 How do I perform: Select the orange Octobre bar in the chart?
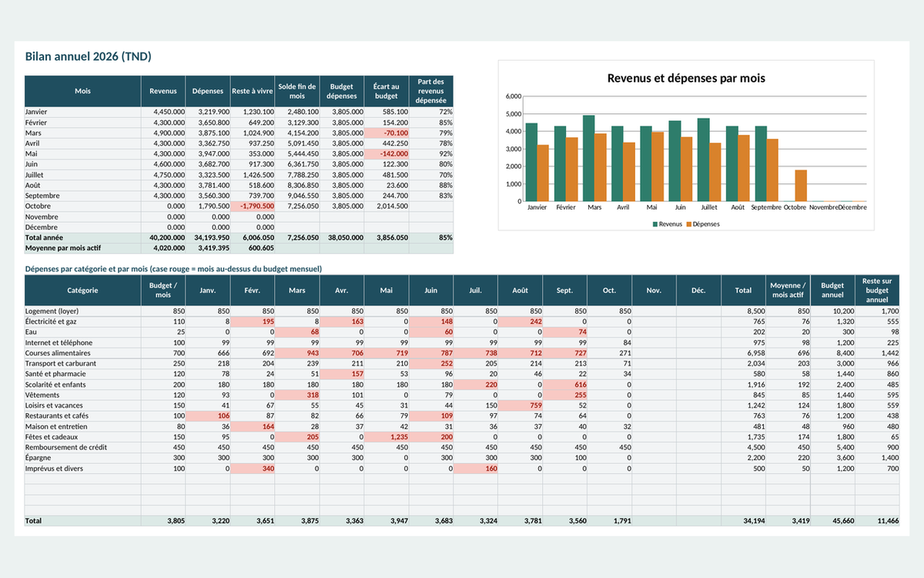[x=801, y=186]
